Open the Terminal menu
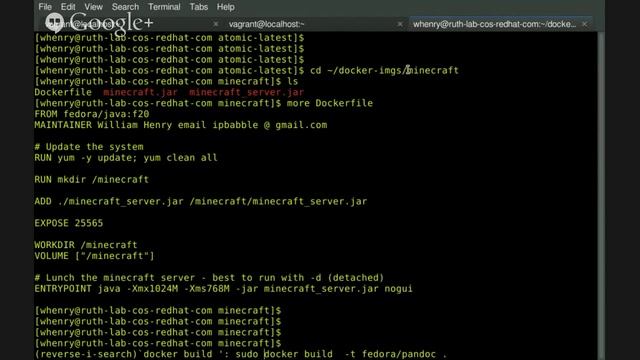 coord(164,7)
